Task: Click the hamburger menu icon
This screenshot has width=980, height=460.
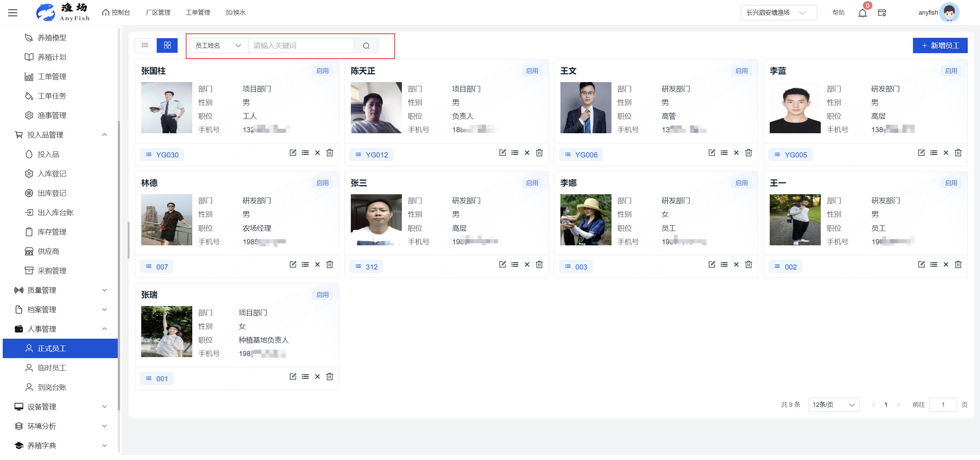Action: (13, 13)
